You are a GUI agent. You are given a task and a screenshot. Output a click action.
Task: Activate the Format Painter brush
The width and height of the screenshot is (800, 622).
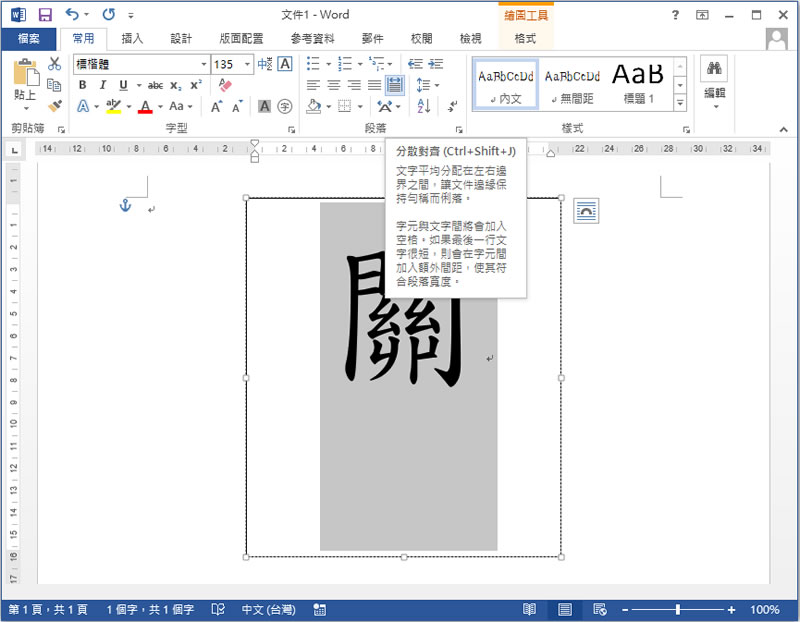point(54,106)
